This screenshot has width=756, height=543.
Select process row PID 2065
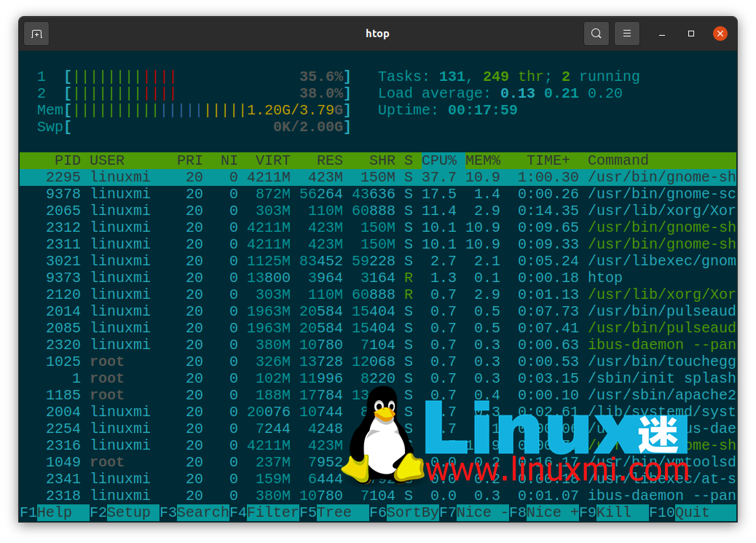378,211
